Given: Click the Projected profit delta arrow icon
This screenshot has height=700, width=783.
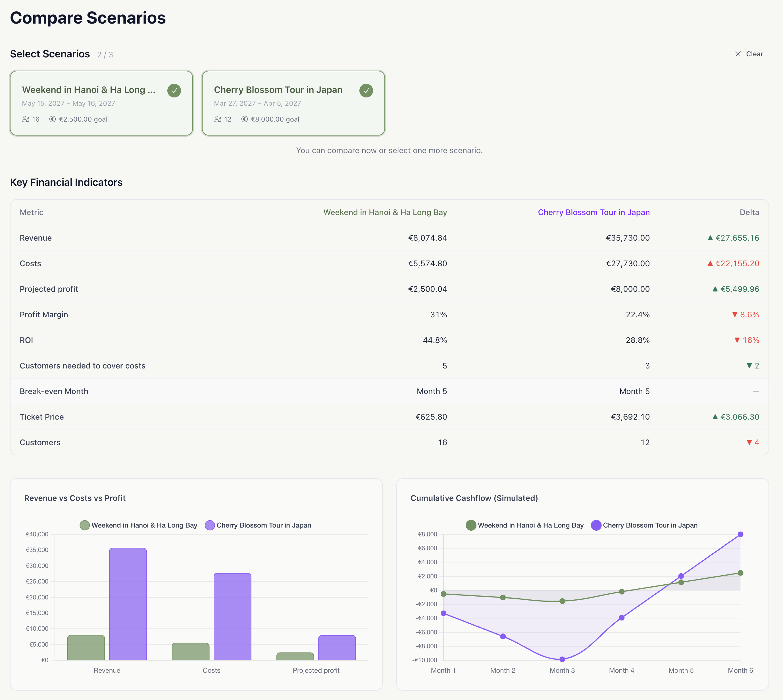Looking at the screenshot, I should 715,289.
